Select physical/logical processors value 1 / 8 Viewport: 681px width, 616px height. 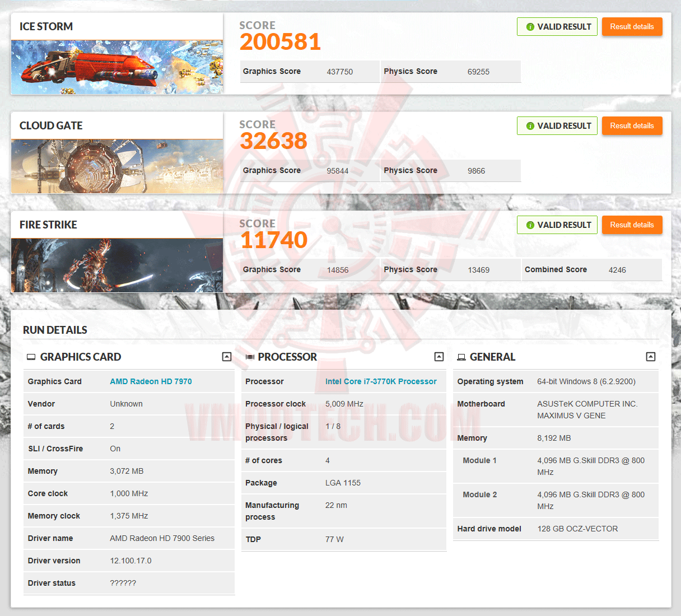[x=333, y=426]
